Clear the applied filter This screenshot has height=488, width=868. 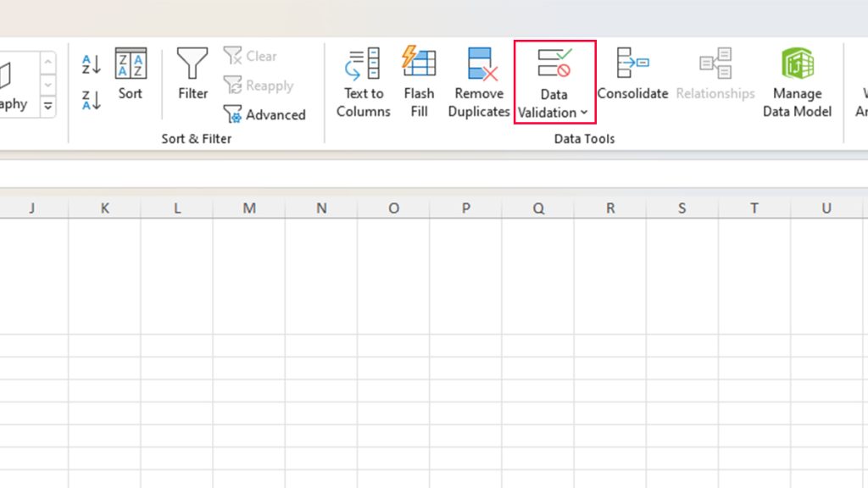[x=250, y=56]
